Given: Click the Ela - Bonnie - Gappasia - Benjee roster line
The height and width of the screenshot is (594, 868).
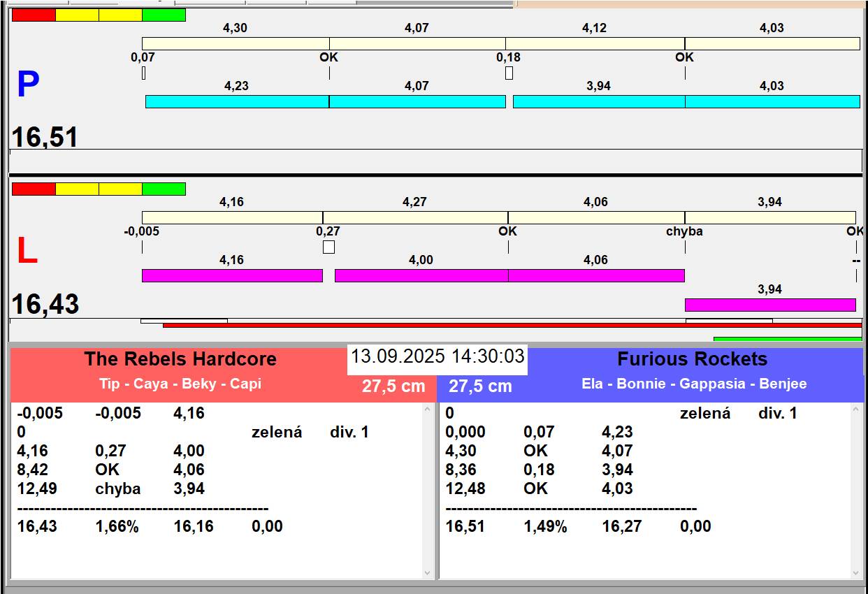Looking at the screenshot, I should tap(694, 384).
